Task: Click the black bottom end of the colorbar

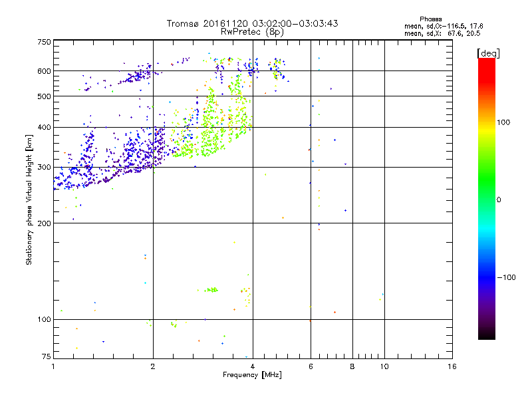Action: pos(486,336)
